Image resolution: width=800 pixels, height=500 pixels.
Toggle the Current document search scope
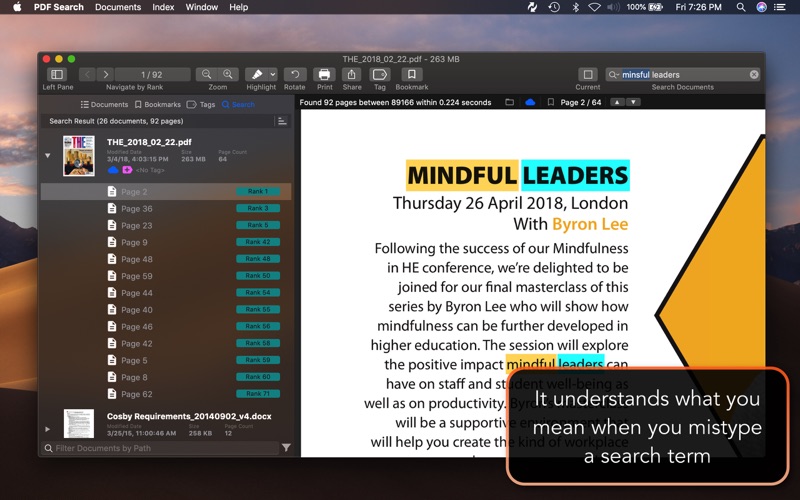click(x=588, y=74)
